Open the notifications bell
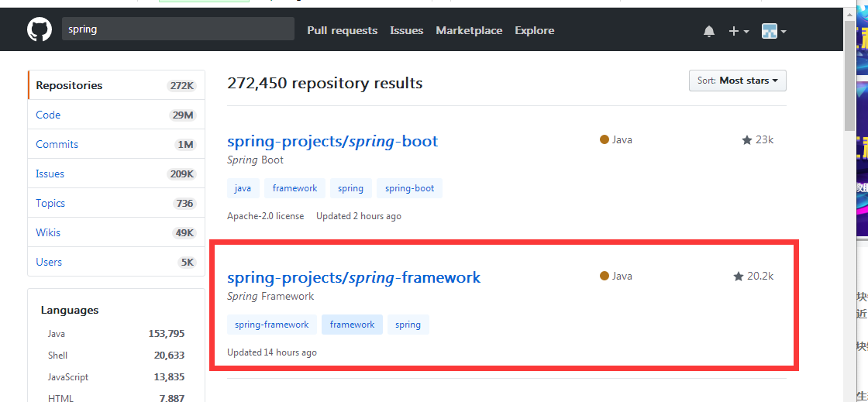 click(x=708, y=31)
